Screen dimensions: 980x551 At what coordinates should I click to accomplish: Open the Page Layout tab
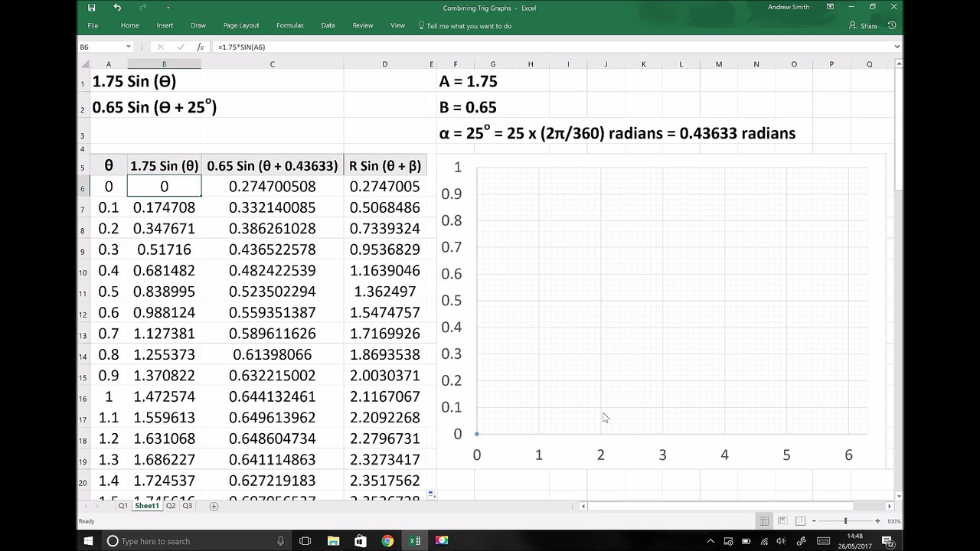click(241, 25)
